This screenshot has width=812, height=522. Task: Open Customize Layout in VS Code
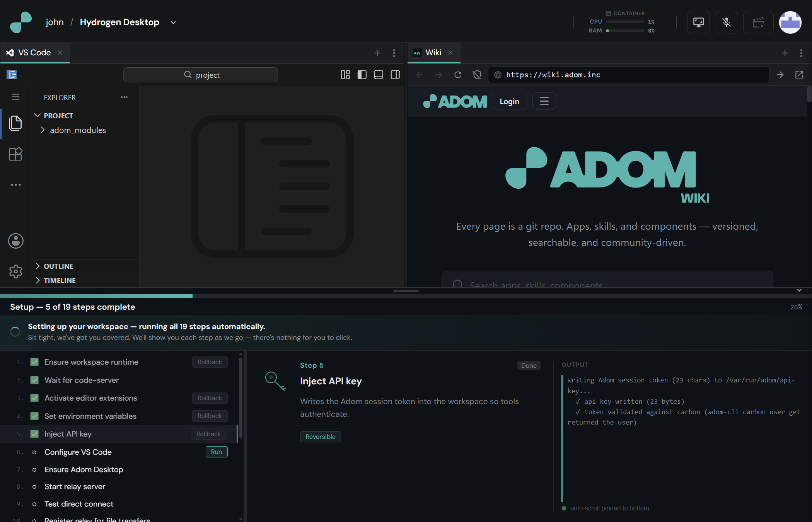click(345, 75)
